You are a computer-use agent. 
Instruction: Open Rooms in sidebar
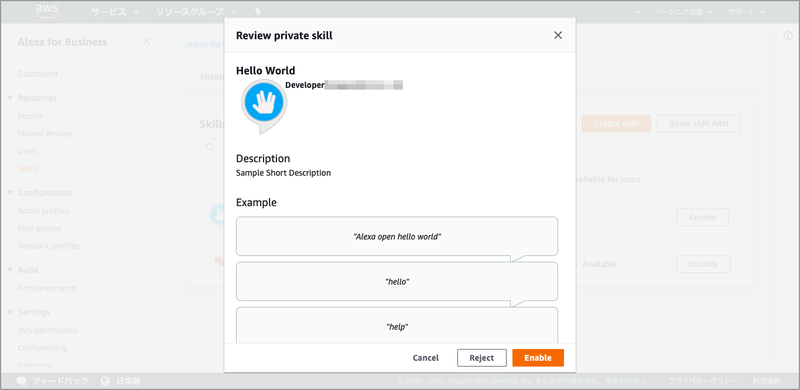(x=30, y=116)
